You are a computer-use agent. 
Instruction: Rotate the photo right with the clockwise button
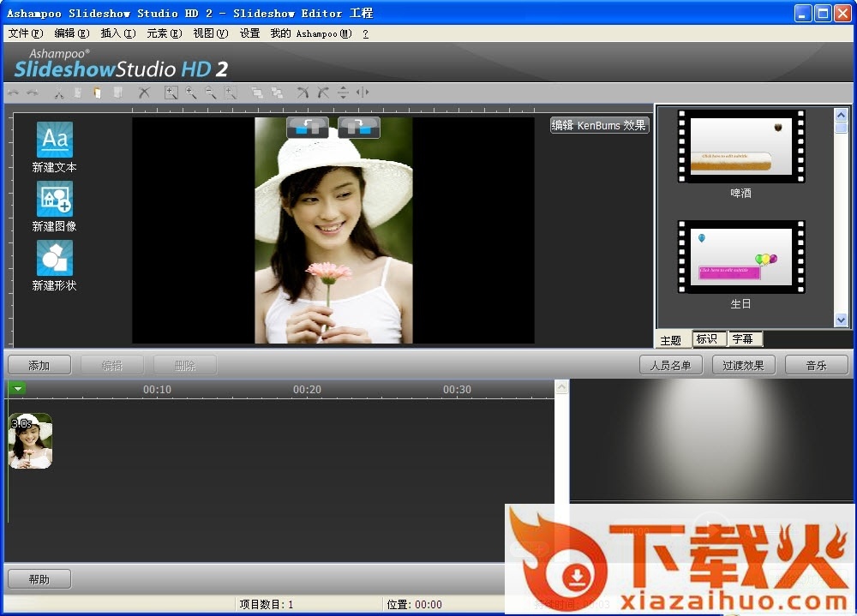tap(358, 128)
